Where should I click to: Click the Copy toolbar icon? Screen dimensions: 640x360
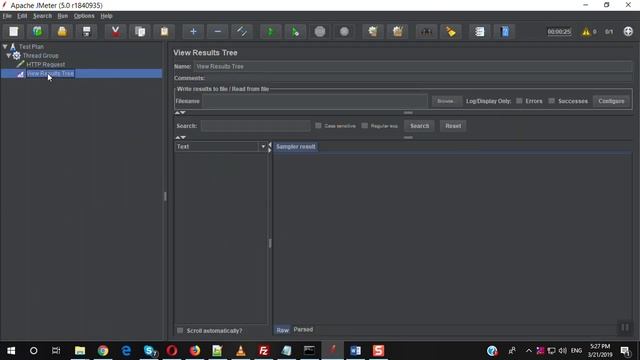(140, 31)
